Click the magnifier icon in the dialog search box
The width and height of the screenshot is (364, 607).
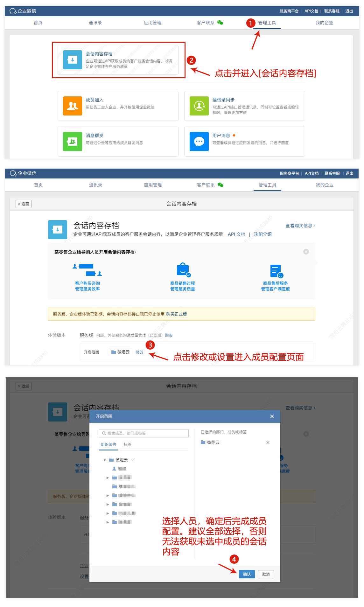(104, 433)
